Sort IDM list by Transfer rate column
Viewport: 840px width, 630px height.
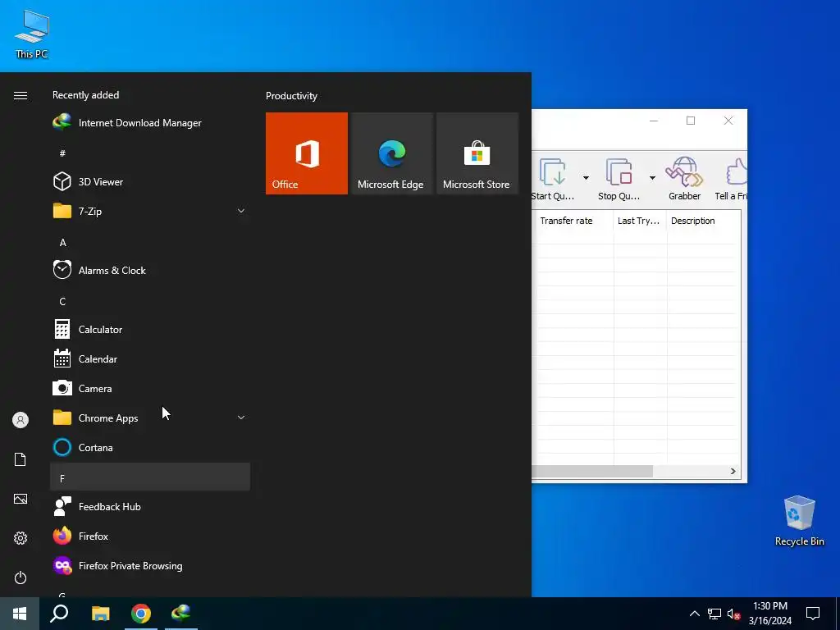point(573,221)
